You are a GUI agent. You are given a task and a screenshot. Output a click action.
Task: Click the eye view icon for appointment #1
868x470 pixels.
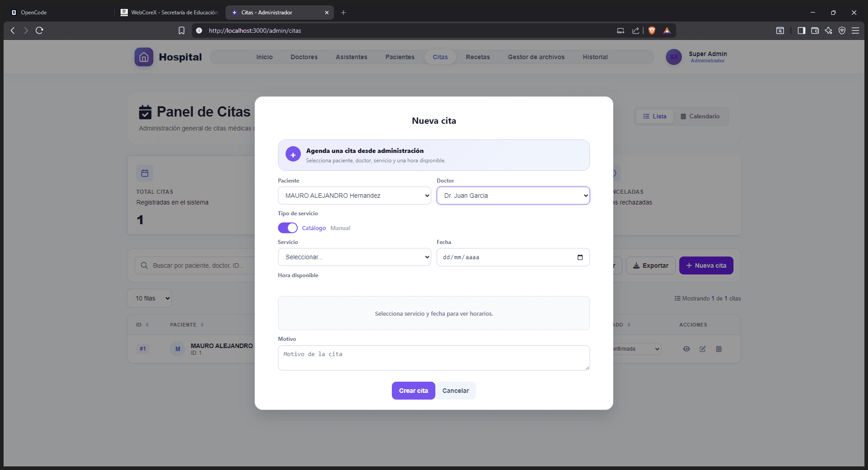686,349
